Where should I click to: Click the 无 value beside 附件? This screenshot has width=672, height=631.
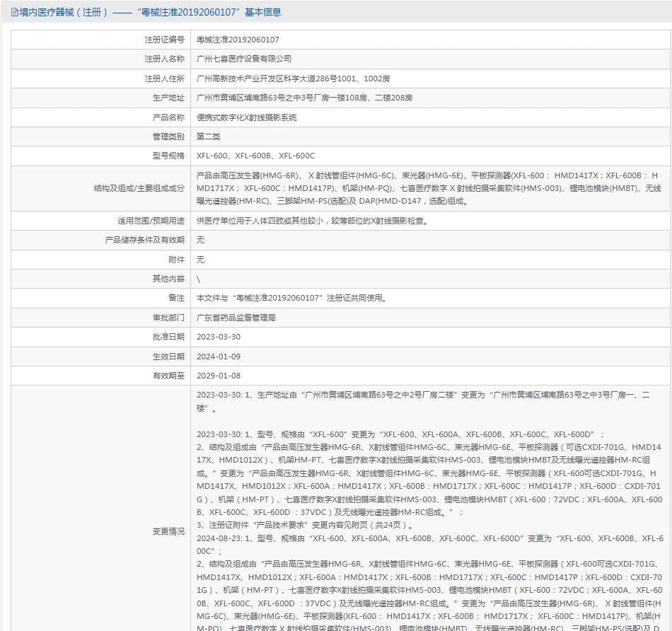pyautogui.click(x=201, y=260)
